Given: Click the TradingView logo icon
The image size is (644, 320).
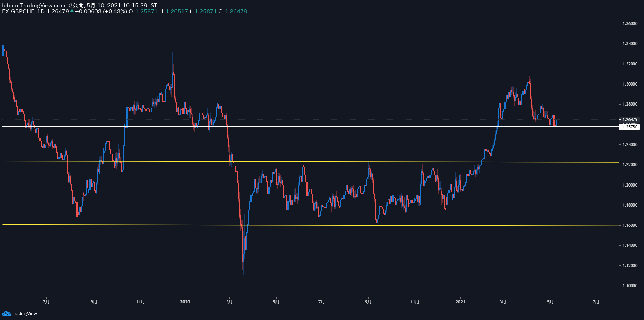Looking at the screenshot, I should click(x=6, y=313).
